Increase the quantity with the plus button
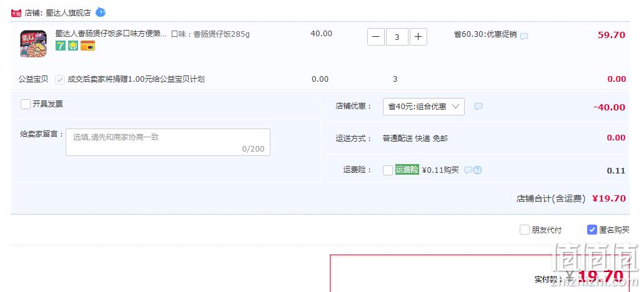Viewport: 644px width, 292px height. click(x=418, y=37)
